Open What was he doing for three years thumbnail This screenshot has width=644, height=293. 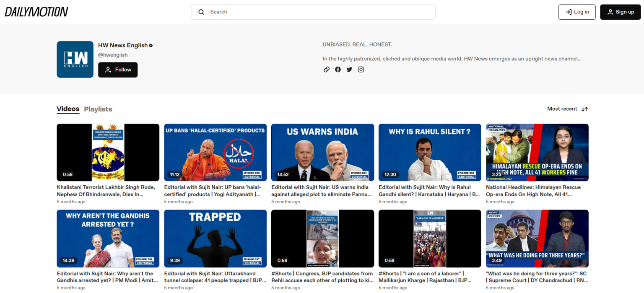[537, 239]
